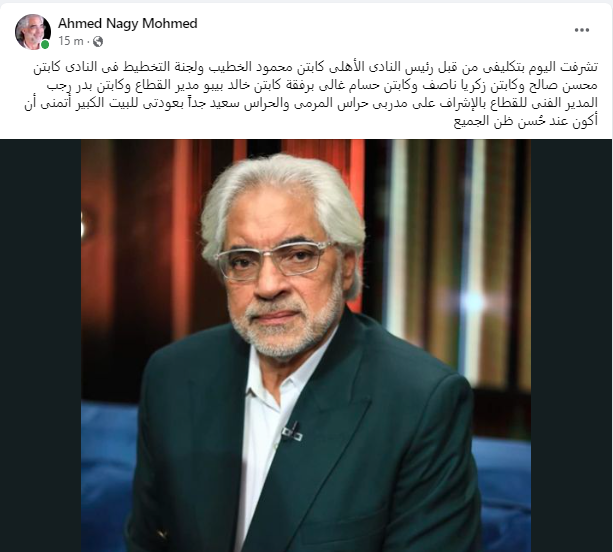Viewport: 613px width, 552px height.
Task: Open the attached post photo
Action: coord(306,346)
